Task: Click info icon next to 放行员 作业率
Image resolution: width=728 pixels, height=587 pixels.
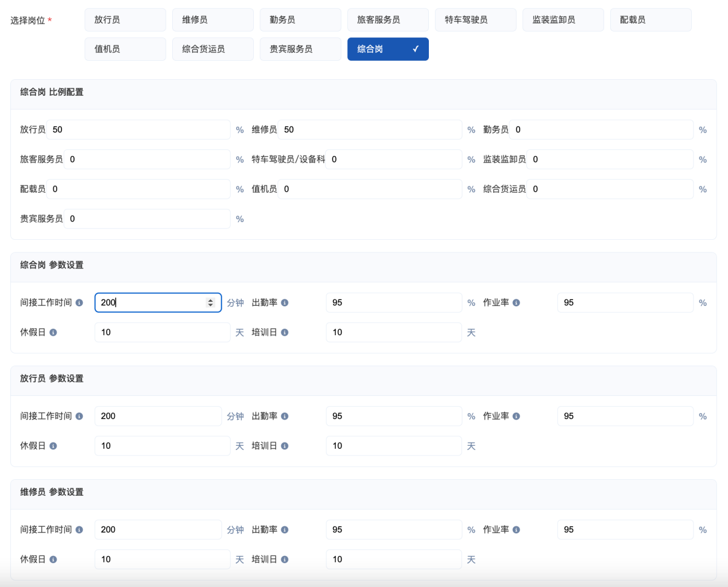Action: [x=516, y=417]
